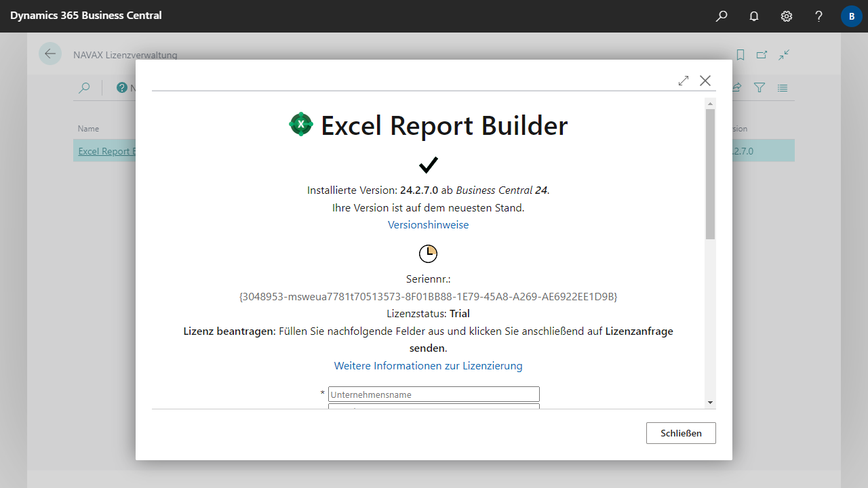Collapse the page with the shrink icon
Image resolution: width=868 pixels, height=488 pixels.
coord(784,55)
